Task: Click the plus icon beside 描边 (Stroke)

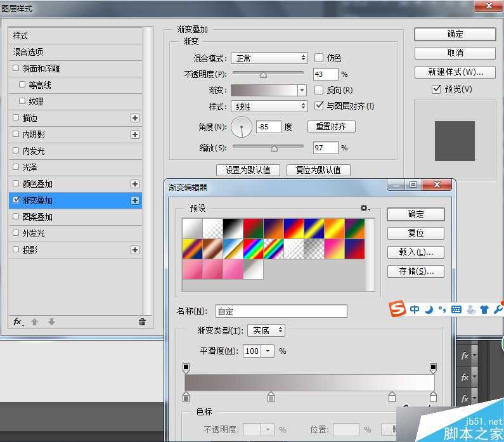Action: 134,118
